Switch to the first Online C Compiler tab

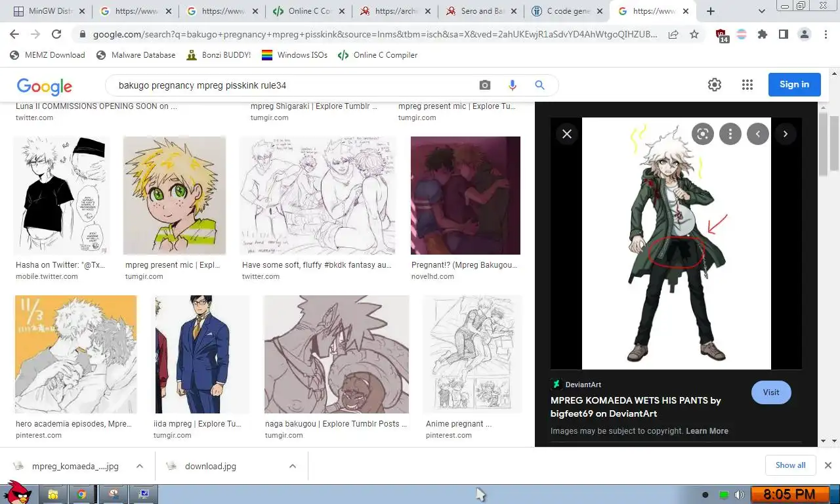point(309,11)
